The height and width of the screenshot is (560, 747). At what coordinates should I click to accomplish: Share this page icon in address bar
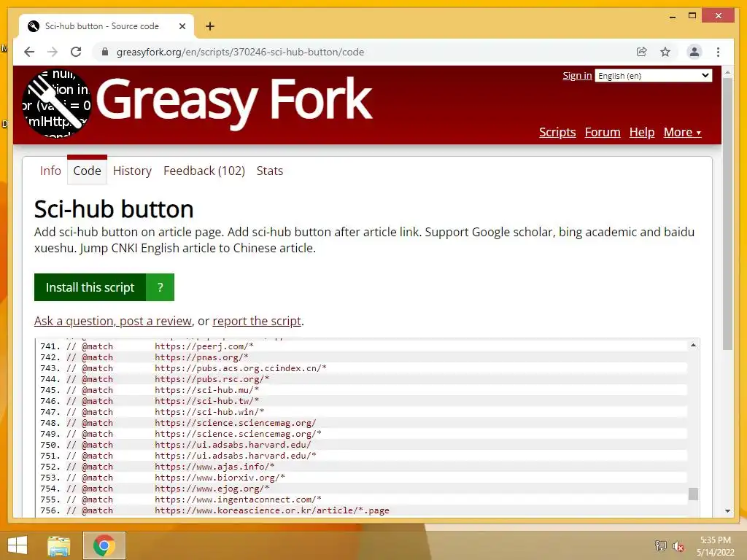pos(642,52)
